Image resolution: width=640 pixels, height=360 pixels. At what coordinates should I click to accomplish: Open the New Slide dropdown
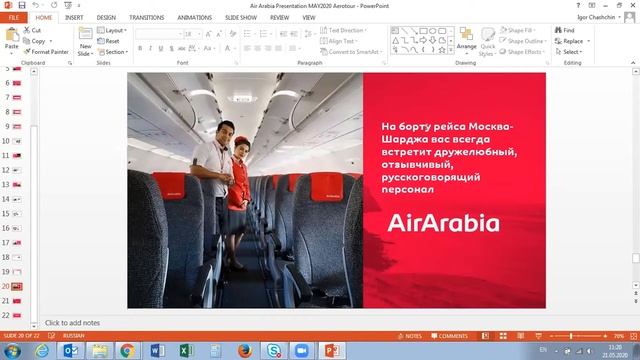point(85,50)
